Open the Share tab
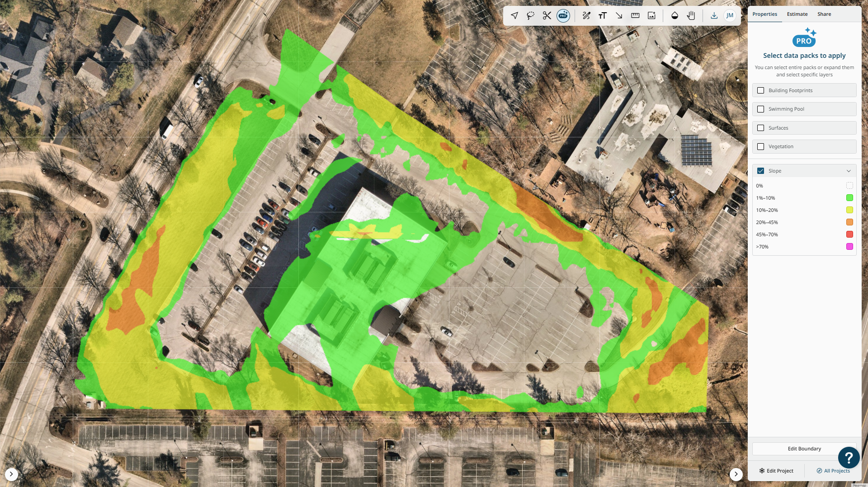This screenshot has height=487, width=868. click(x=824, y=14)
